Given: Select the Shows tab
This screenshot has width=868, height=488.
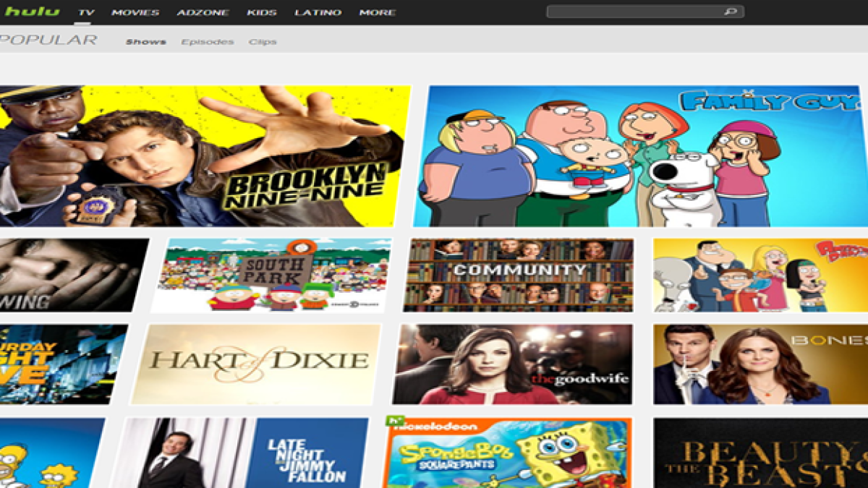Looking at the screenshot, I should tap(146, 42).
